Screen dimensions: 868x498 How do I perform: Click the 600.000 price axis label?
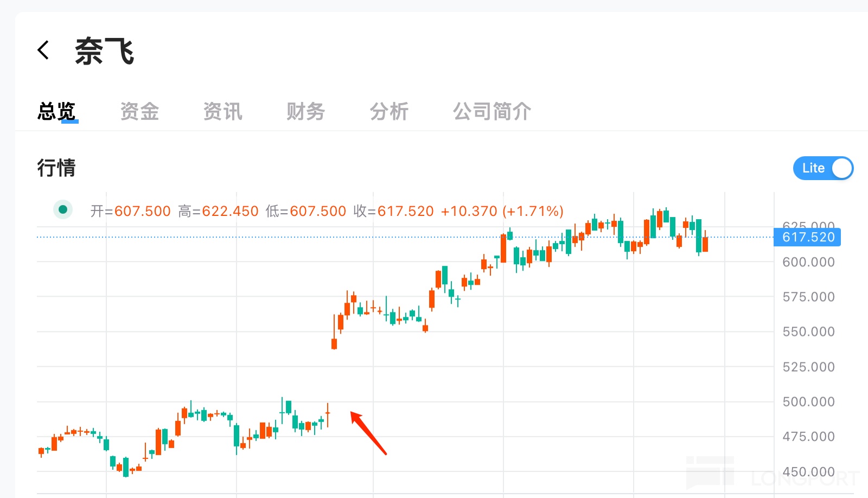pos(808,262)
